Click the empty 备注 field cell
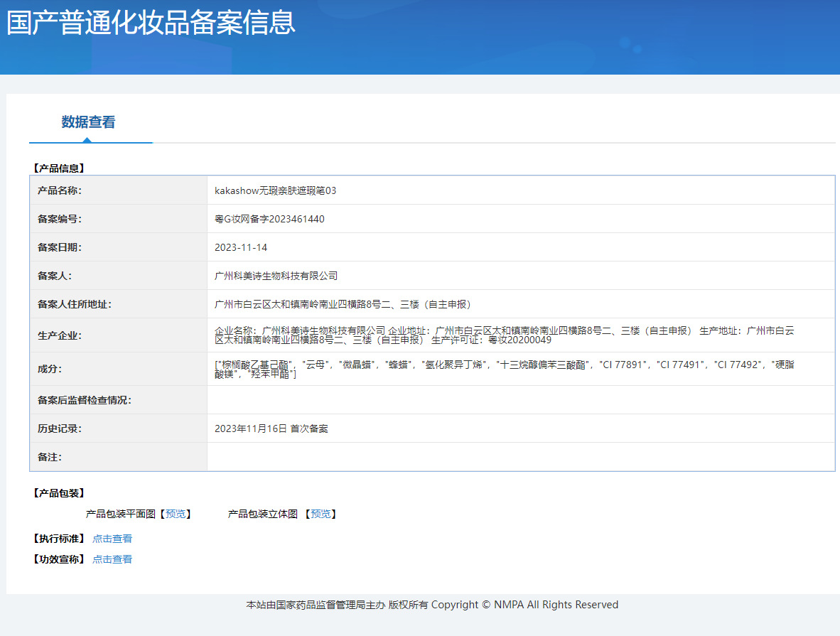This screenshot has height=636, width=840. point(520,457)
